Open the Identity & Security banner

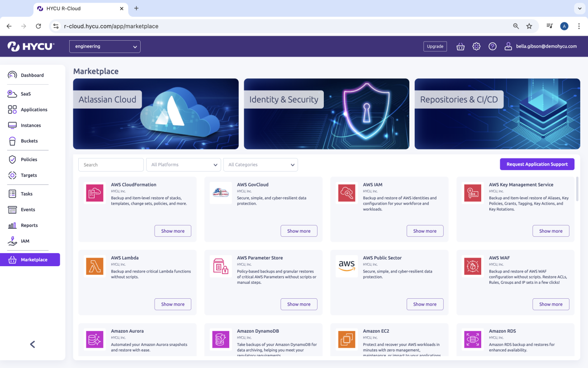point(327,114)
